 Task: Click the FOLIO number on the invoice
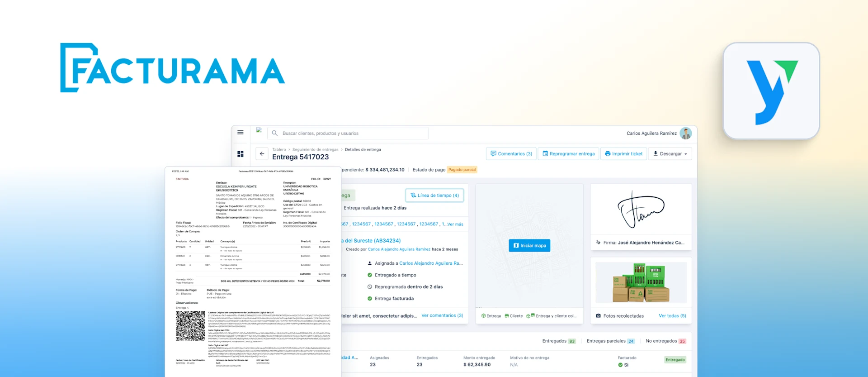pos(326,179)
